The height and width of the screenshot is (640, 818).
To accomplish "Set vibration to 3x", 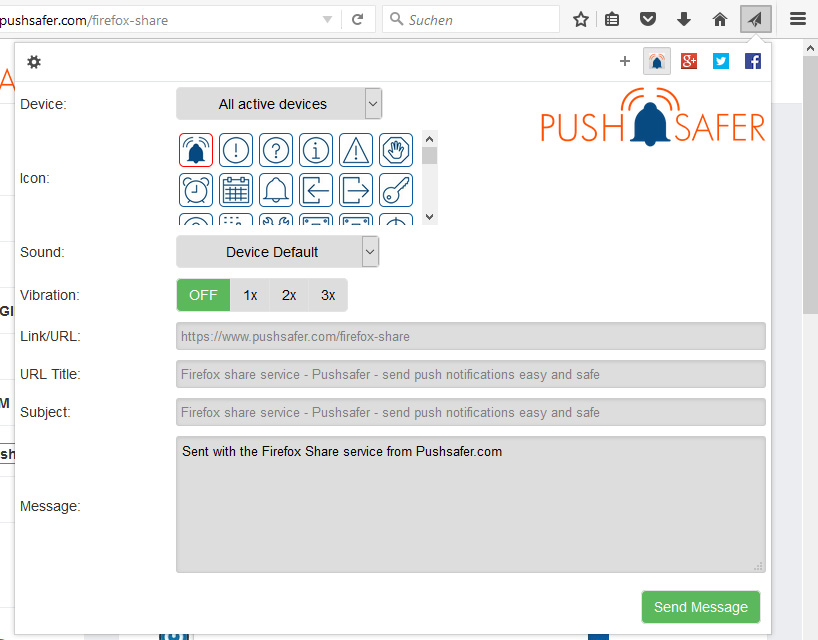I will pyautogui.click(x=328, y=295).
